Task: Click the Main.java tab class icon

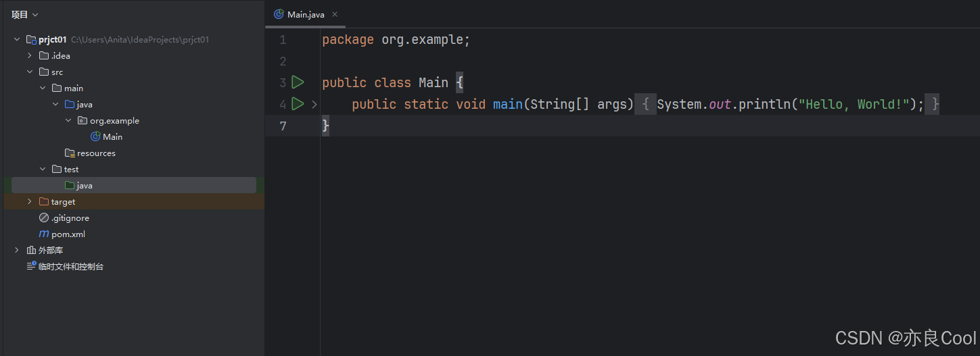Action: click(279, 14)
